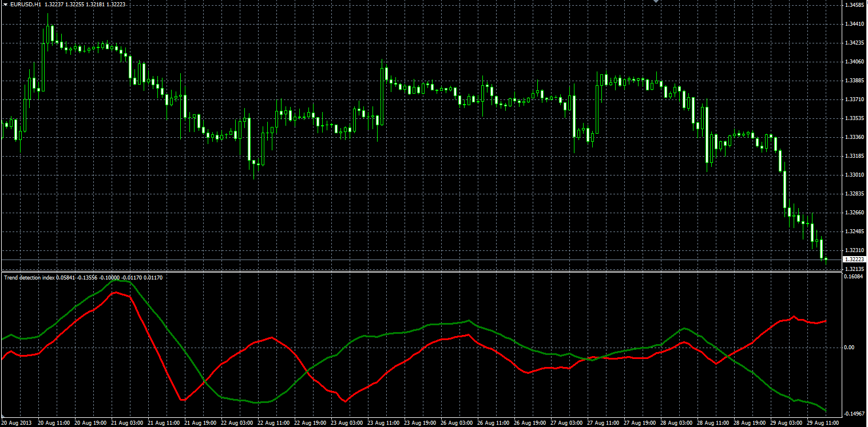Click the 1.32310 price scale label
The height and width of the screenshot is (427, 868).
pyautogui.click(x=854, y=250)
